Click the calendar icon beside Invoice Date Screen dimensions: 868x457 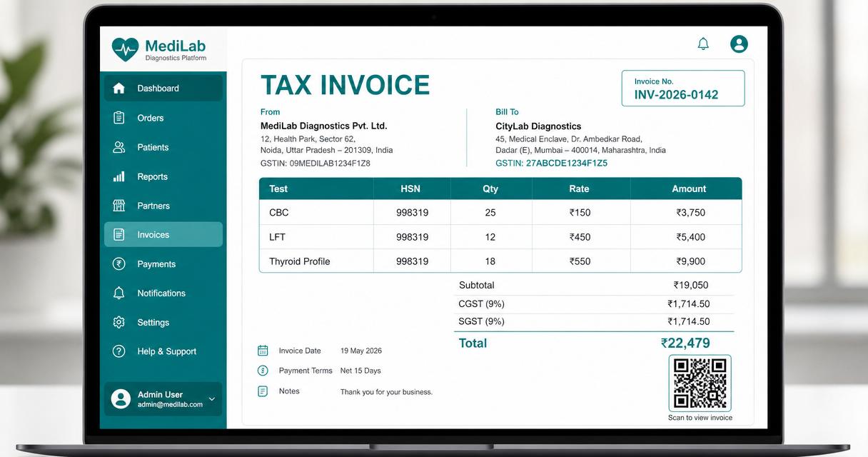point(263,351)
